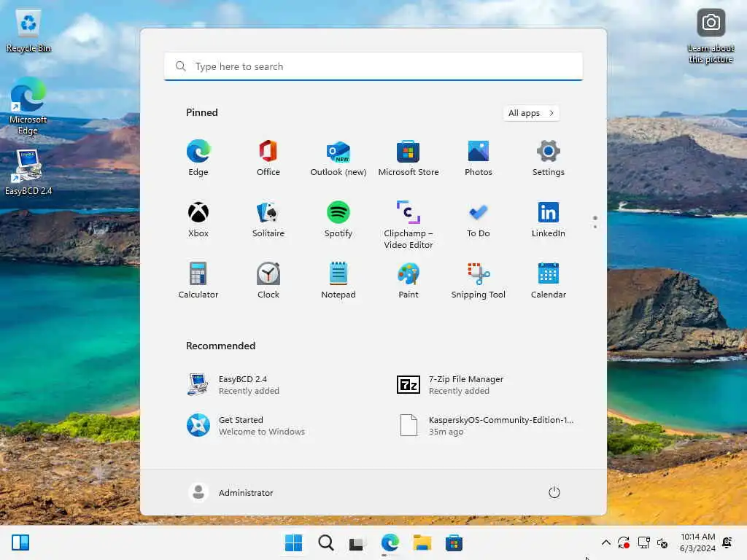Click the Start menu search box
This screenshot has height=560, width=747.
373,66
